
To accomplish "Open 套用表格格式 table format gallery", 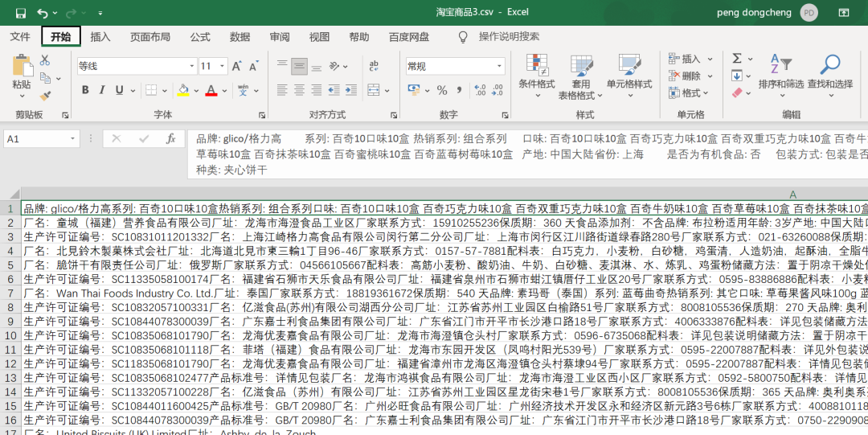I will tap(579, 77).
